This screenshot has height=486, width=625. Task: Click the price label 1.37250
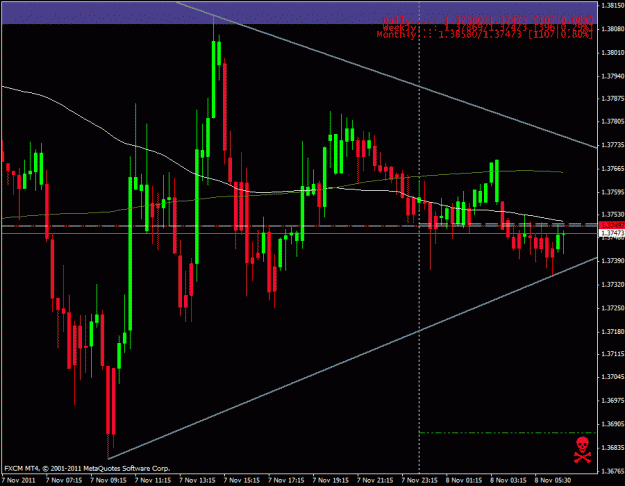[x=613, y=308]
